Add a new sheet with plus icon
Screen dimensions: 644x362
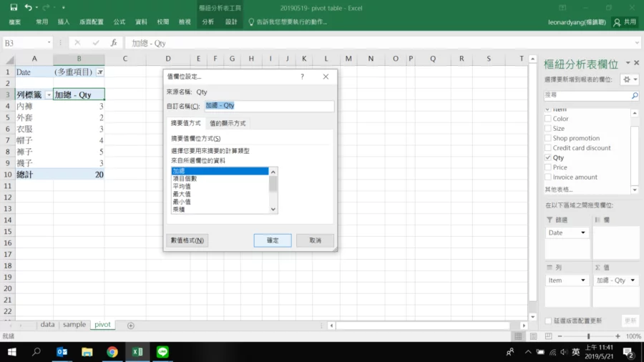click(x=131, y=326)
